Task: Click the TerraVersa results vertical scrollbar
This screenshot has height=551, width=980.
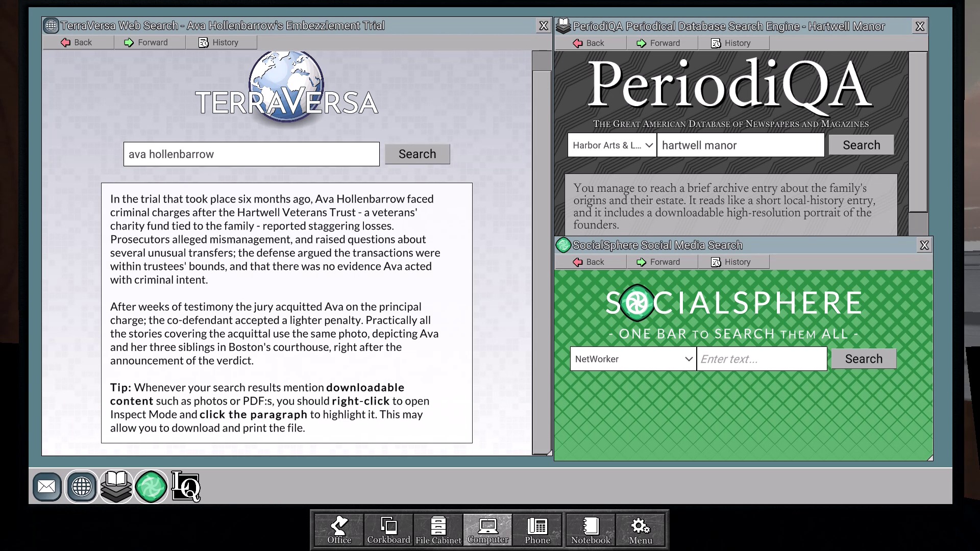Action: 542,255
